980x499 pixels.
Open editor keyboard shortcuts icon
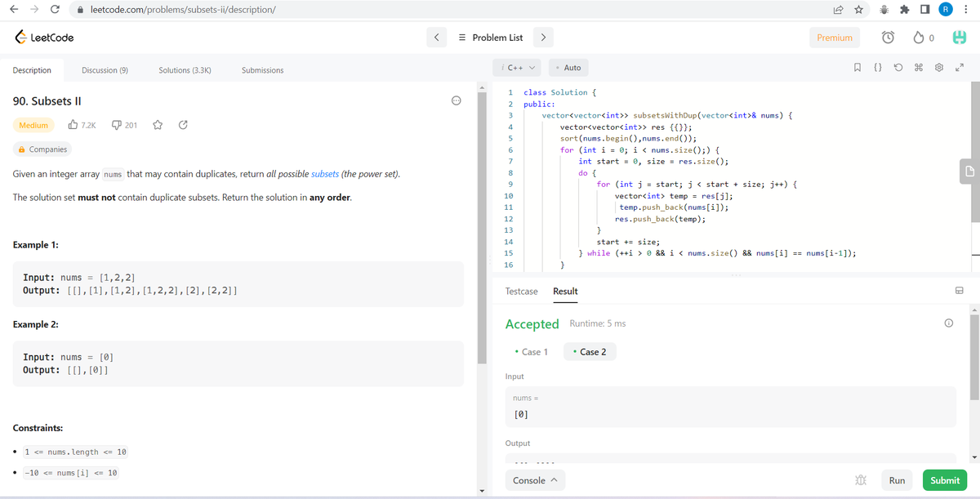click(x=919, y=68)
